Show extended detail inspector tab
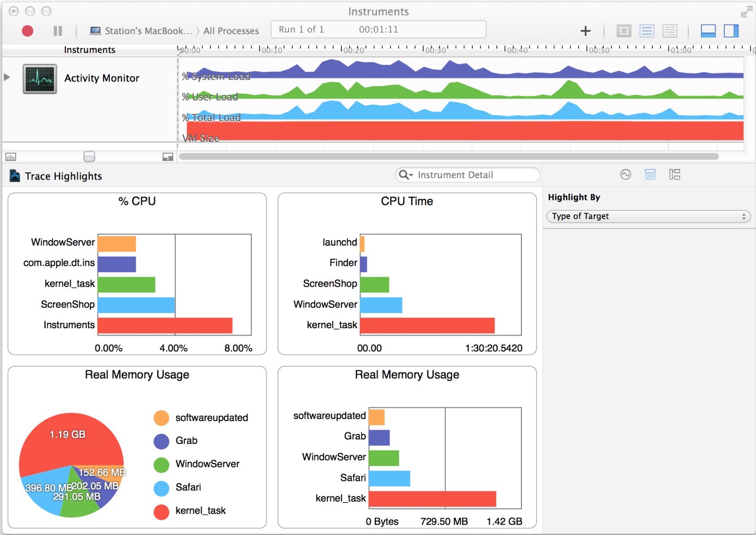The width and height of the screenshot is (756, 535). [x=675, y=175]
